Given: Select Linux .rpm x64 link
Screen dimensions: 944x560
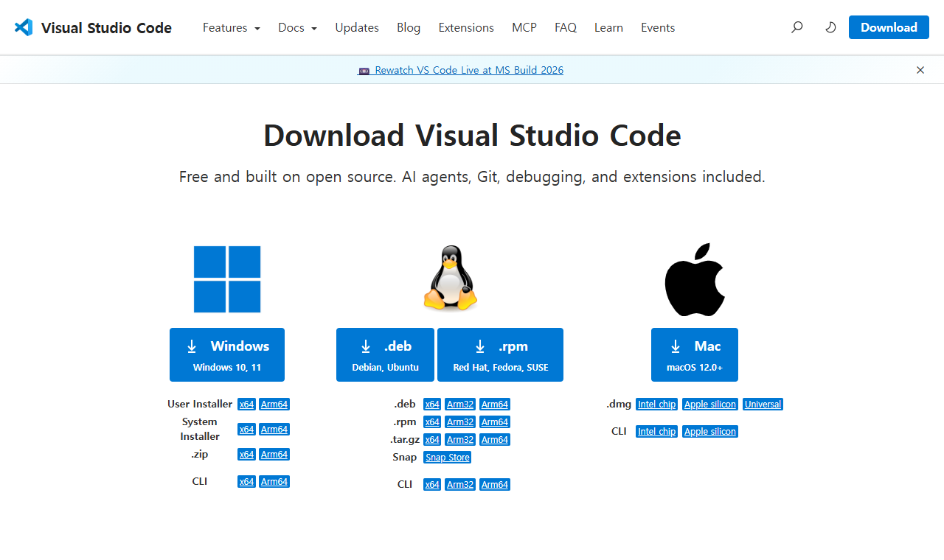Looking at the screenshot, I should click(432, 422).
